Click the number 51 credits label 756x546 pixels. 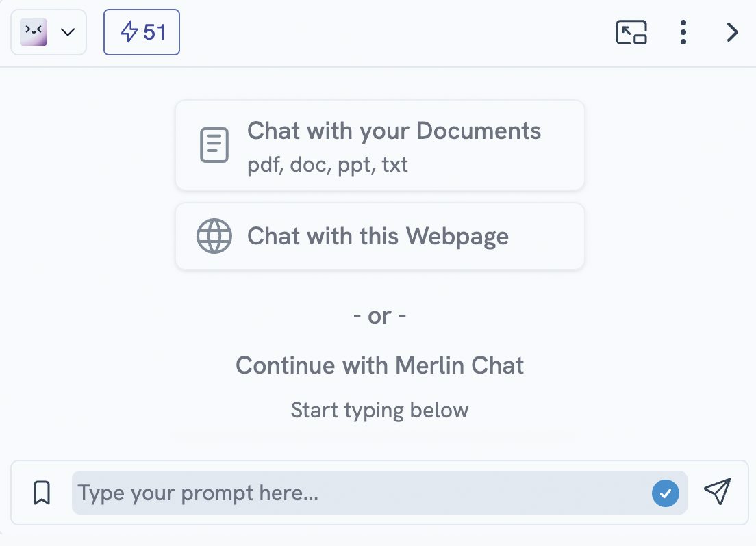154,32
